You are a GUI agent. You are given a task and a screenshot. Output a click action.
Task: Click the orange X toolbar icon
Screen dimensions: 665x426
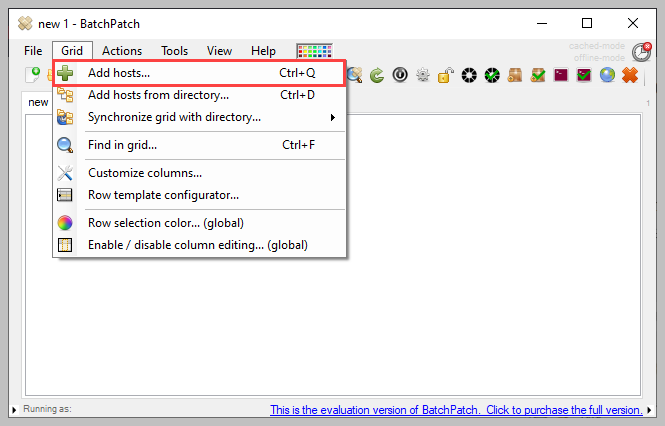click(630, 75)
